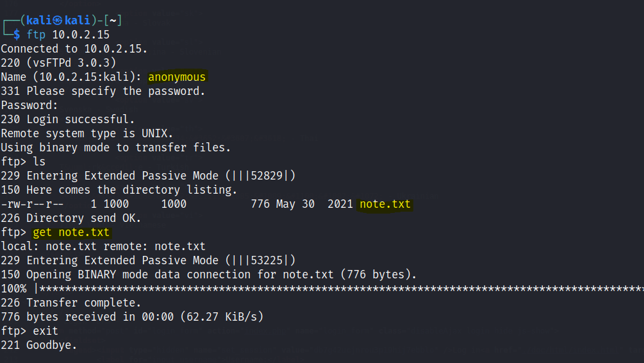Click the exit command at ftp prompt
The height and width of the screenshot is (363, 644).
[x=45, y=331]
